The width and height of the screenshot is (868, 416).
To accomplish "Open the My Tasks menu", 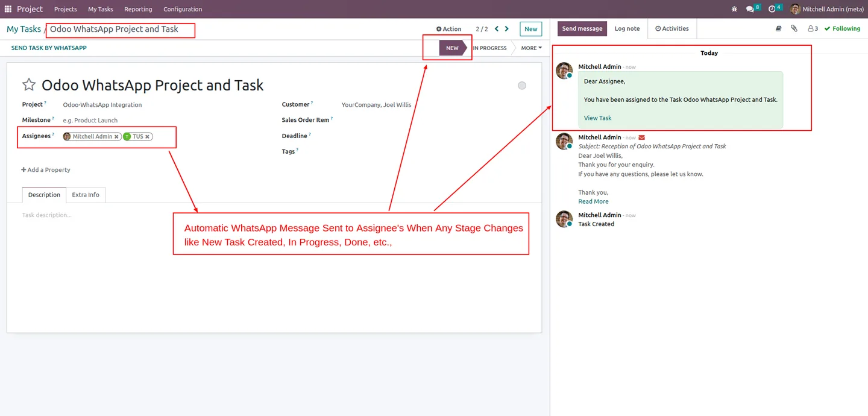I will pos(101,9).
